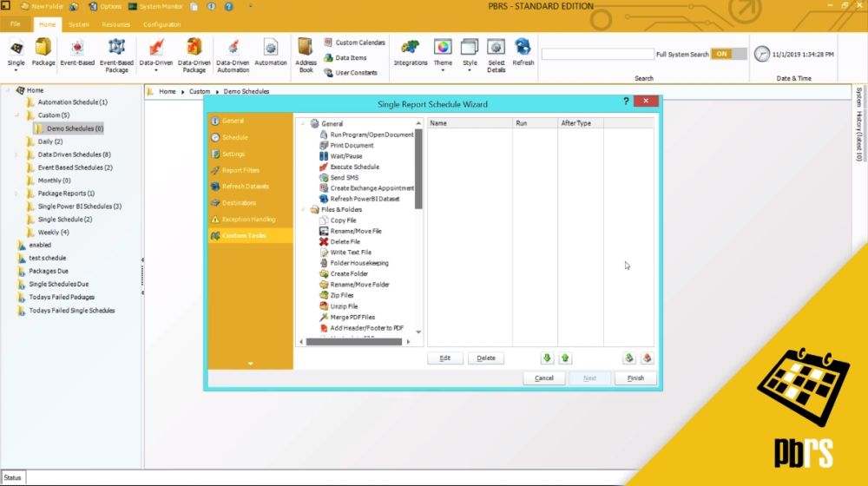Open the Weekly (4) folder
The image size is (868, 486).
pyautogui.click(x=48, y=233)
